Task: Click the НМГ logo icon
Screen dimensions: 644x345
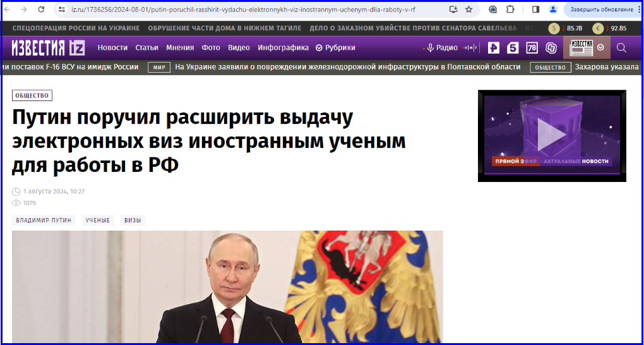Action: (x=470, y=47)
